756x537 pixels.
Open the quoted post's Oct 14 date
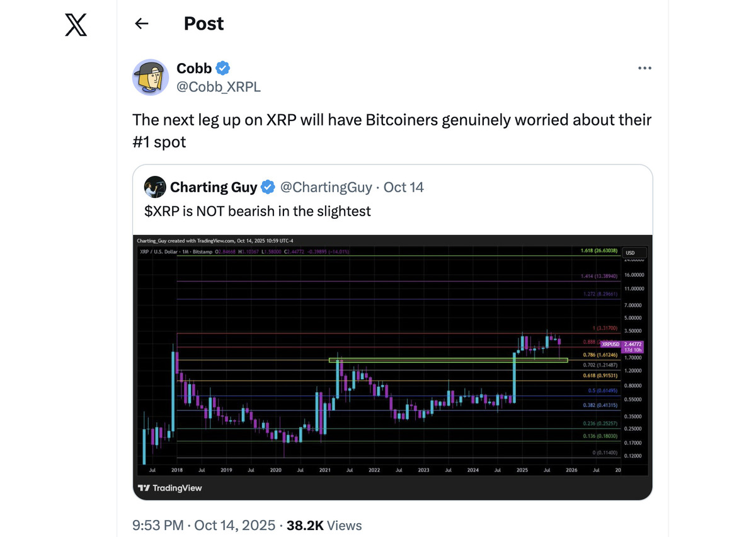coord(404,187)
